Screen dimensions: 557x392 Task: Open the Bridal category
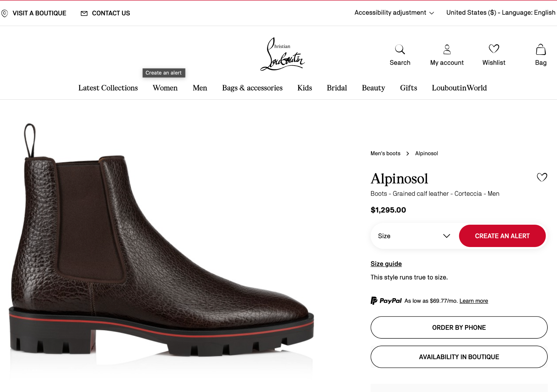(337, 88)
